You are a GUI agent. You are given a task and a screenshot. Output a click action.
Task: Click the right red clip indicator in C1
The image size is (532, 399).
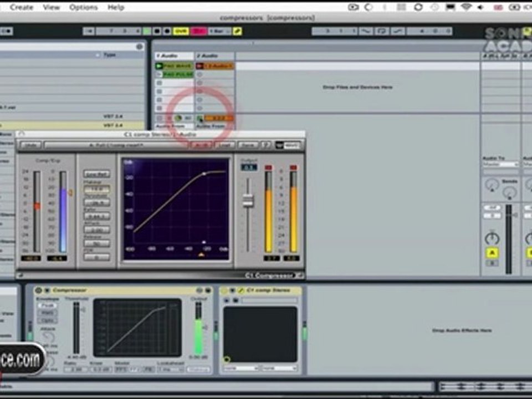294,167
